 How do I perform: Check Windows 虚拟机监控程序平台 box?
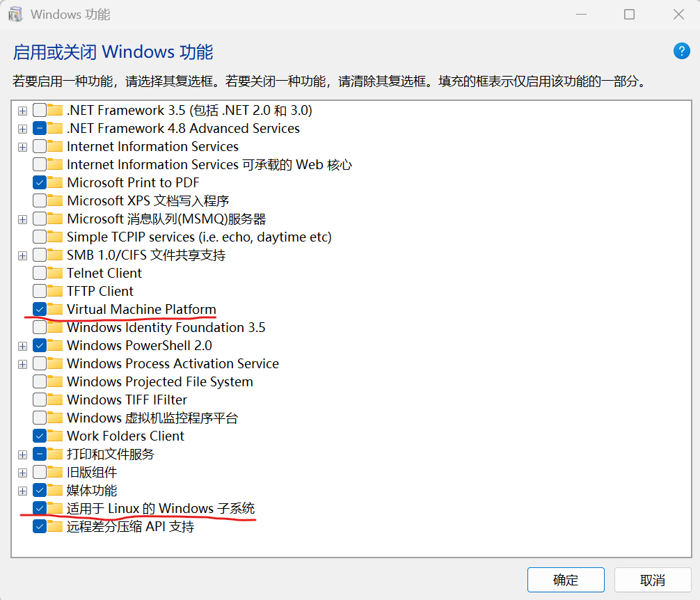(x=40, y=418)
